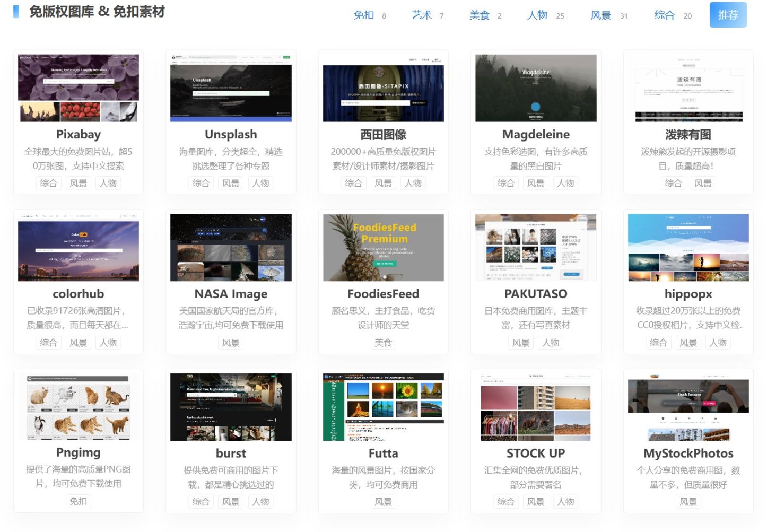Select the 风景 tag under Futta
Screen dimensions: 767x532
[383, 502]
